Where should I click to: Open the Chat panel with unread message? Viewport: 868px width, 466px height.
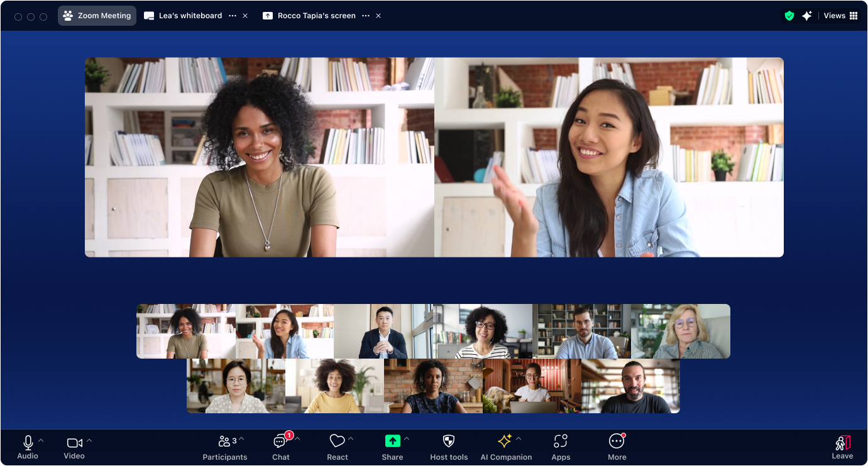click(x=280, y=446)
